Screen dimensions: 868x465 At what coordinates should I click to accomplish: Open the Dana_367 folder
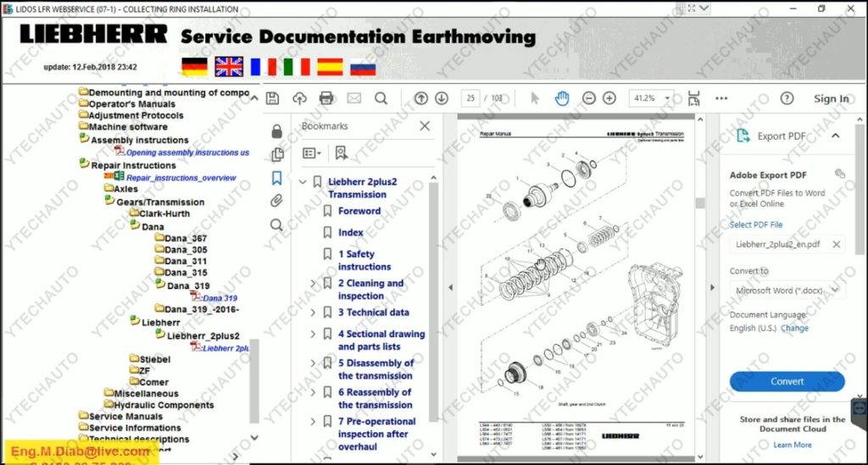point(185,238)
